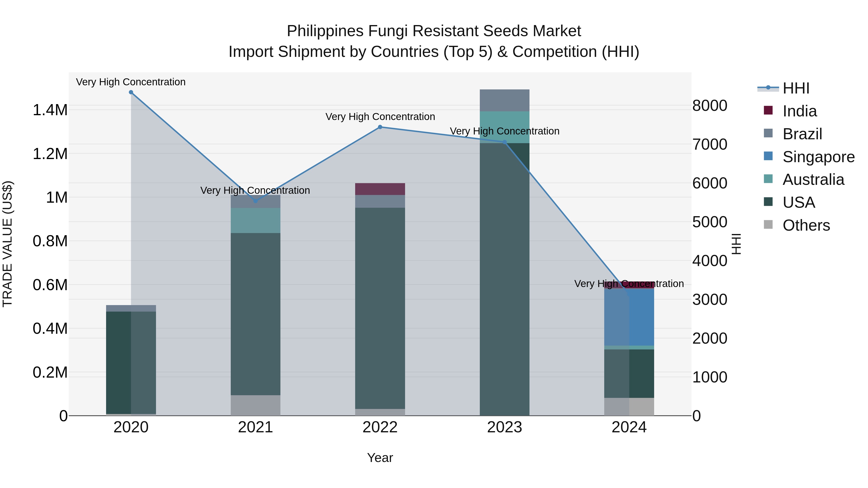Click the 2022 HHI data point marker
The image size is (868, 488).
point(380,127)
